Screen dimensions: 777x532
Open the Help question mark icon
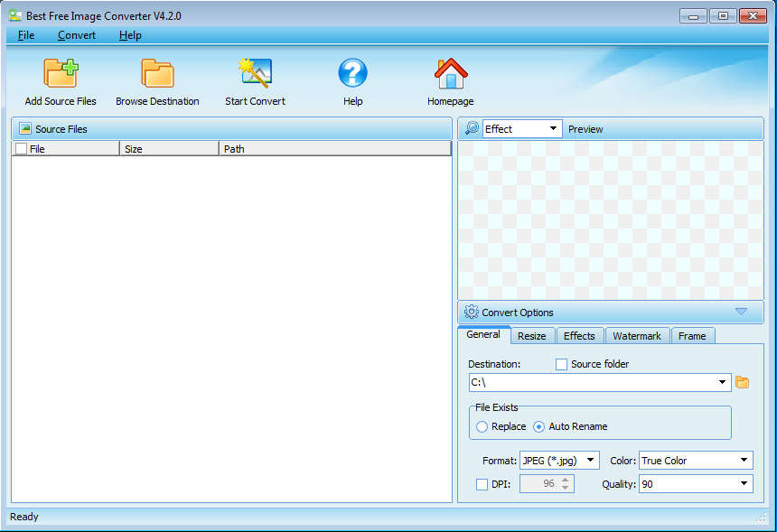pyautogui.click(x=352, y=73)
